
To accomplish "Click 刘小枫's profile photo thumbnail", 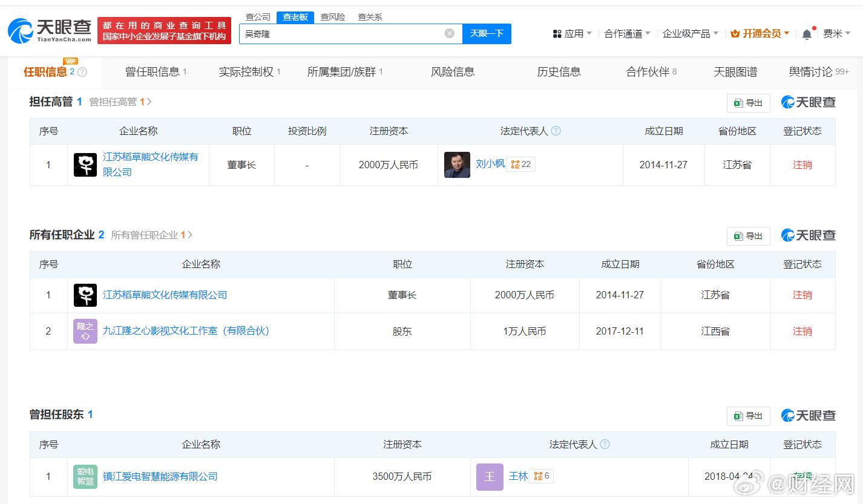I will tap(457, 164).
